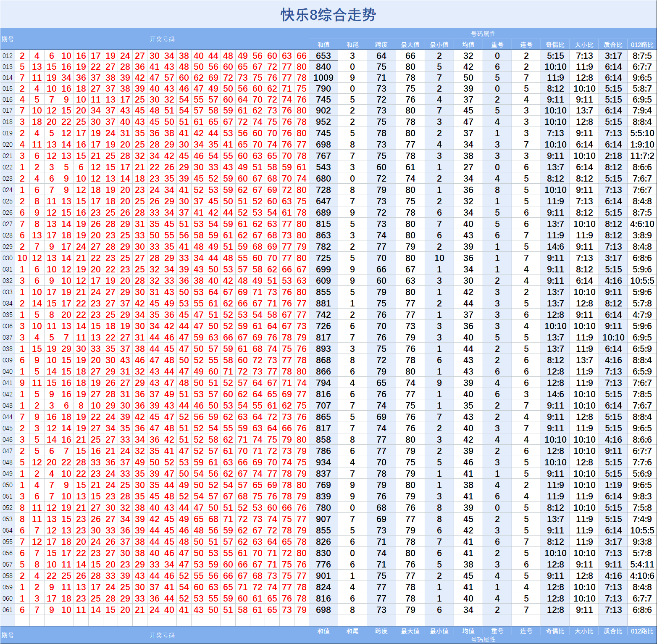Select 奇偶比 value 14:6 in row 029
This screenshot has width=657, height=644.
coord(555,247)
